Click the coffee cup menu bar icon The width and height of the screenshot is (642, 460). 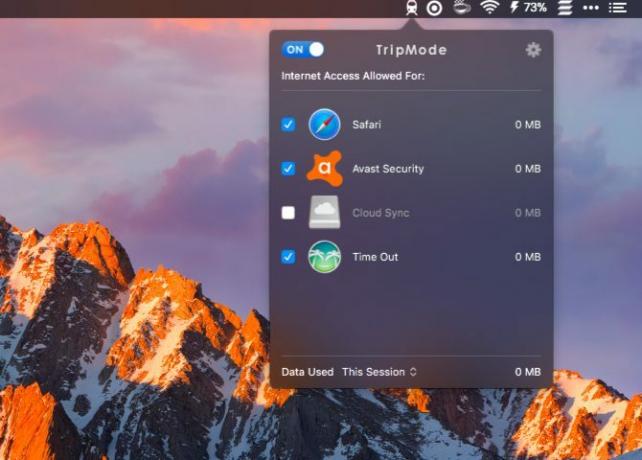462,7
